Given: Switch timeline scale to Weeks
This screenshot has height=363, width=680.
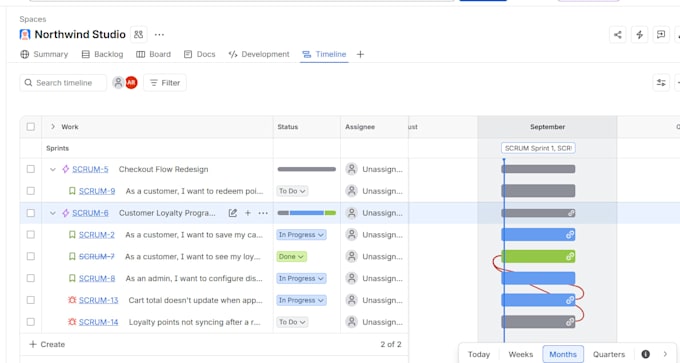Looking at the screenshot, I should (520, 354).
